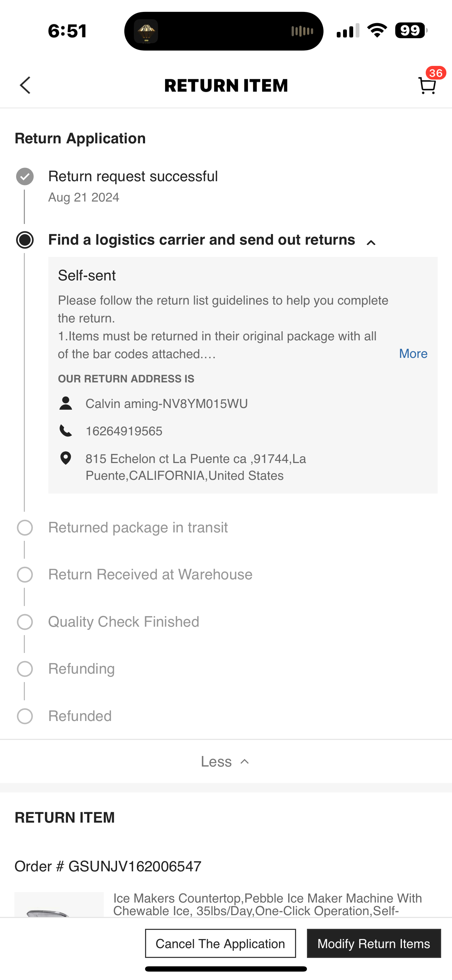Tap the Wi-Fi icon in the status bar
Screen dimensions: 452x980
tap(377, 30)
